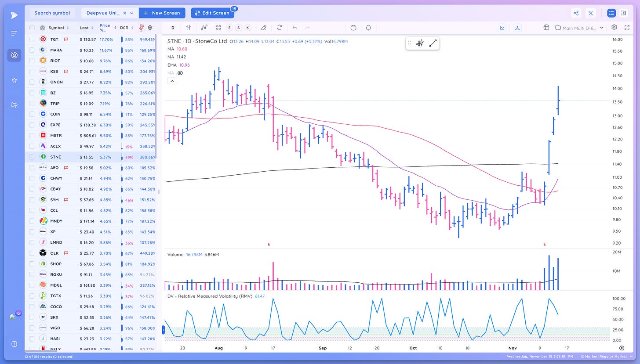
Task: Click the blue hierarchy button in toolbar
Action: coord(517,28)
